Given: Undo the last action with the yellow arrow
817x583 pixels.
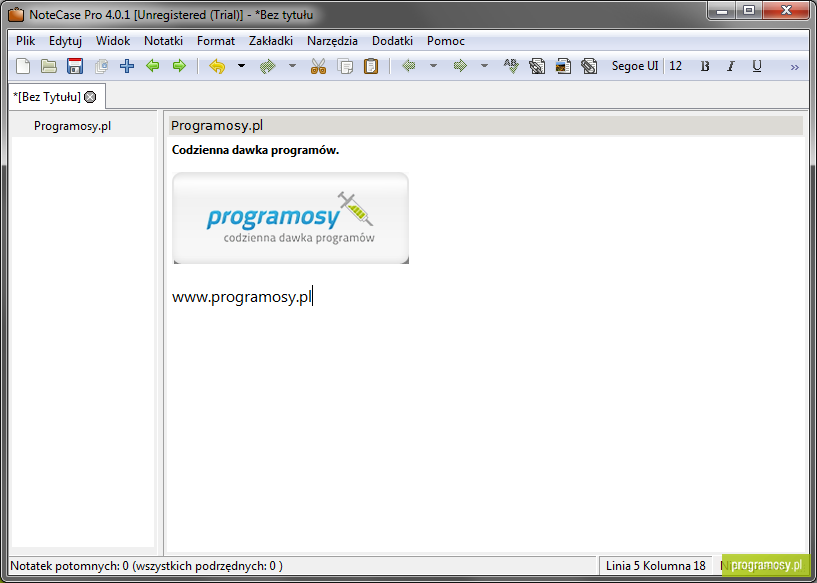Looking at the screenshot, I should tap(217, 66).
